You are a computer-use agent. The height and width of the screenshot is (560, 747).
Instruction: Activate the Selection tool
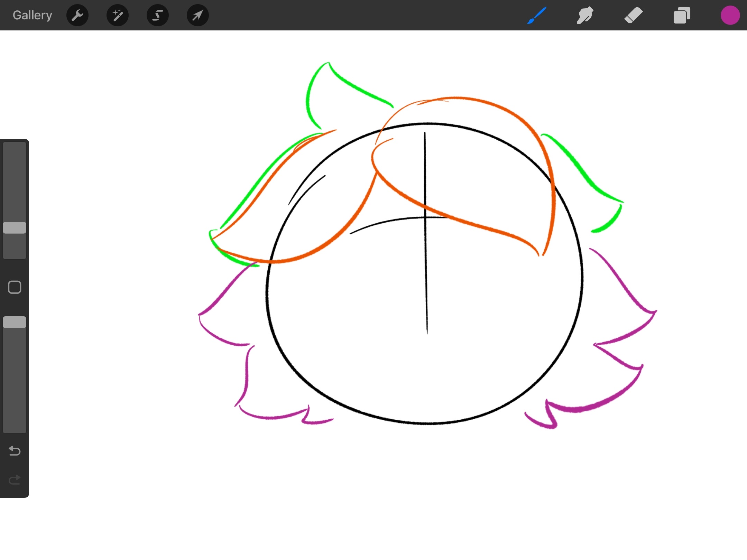click(x=158, y=16)
